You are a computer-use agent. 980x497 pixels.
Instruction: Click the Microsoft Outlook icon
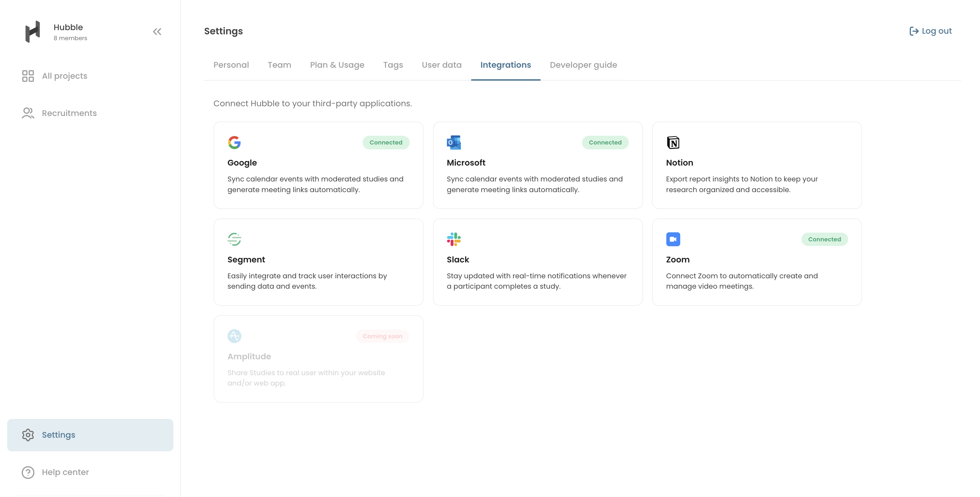click(x=453, y=143)
